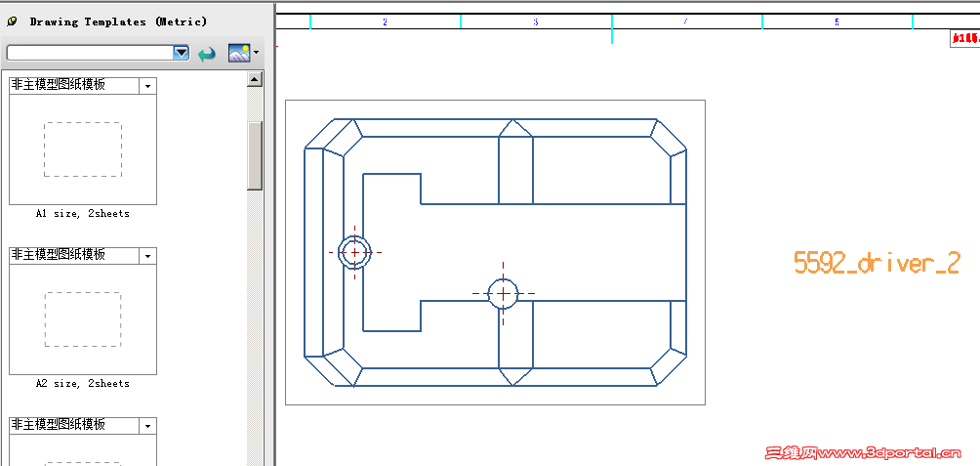
Task: Open the arrow beside the picture icon
Action: point(257,53)
